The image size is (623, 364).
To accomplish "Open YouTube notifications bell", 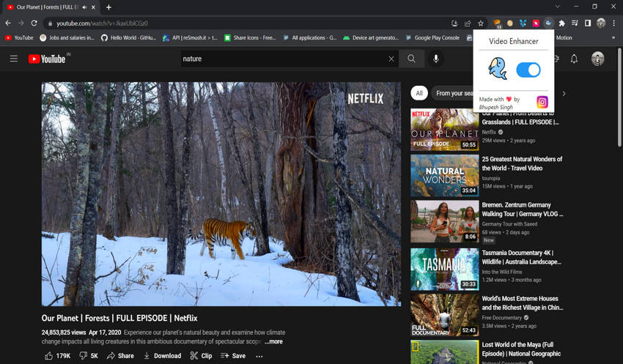I will pyautogui.click(x=574, y=59).
